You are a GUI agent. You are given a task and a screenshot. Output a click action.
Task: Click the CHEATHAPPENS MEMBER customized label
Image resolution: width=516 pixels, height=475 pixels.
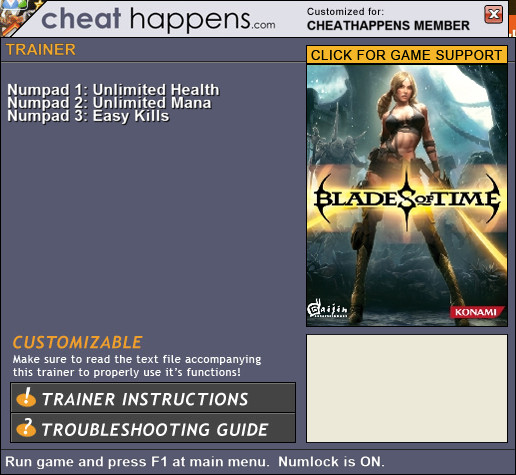(388, 26)
